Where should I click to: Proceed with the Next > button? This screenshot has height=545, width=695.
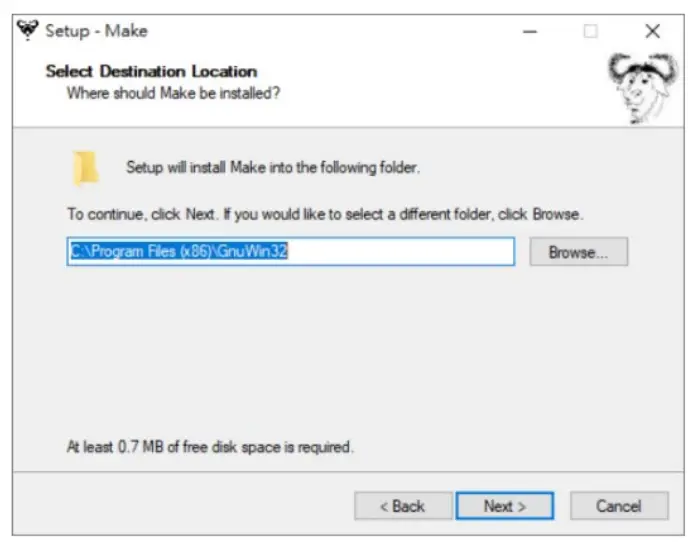click(505, 506)
